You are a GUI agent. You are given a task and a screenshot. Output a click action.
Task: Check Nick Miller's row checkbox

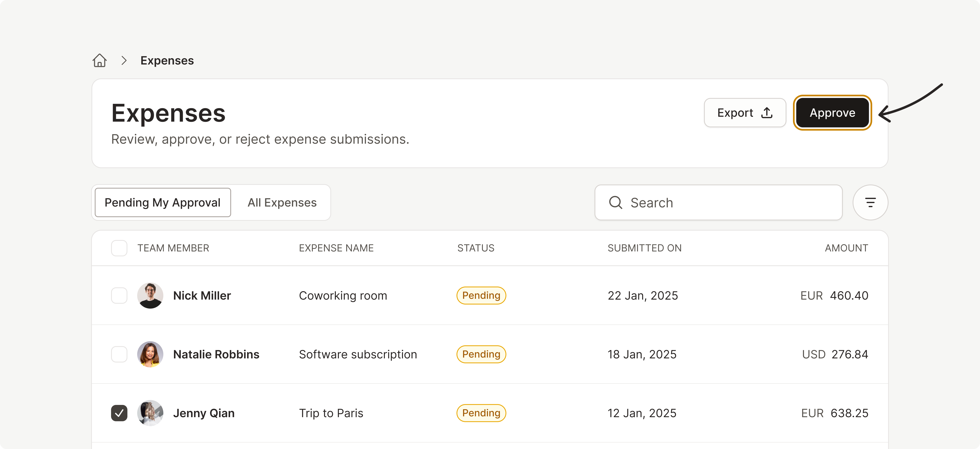point(119,295)
